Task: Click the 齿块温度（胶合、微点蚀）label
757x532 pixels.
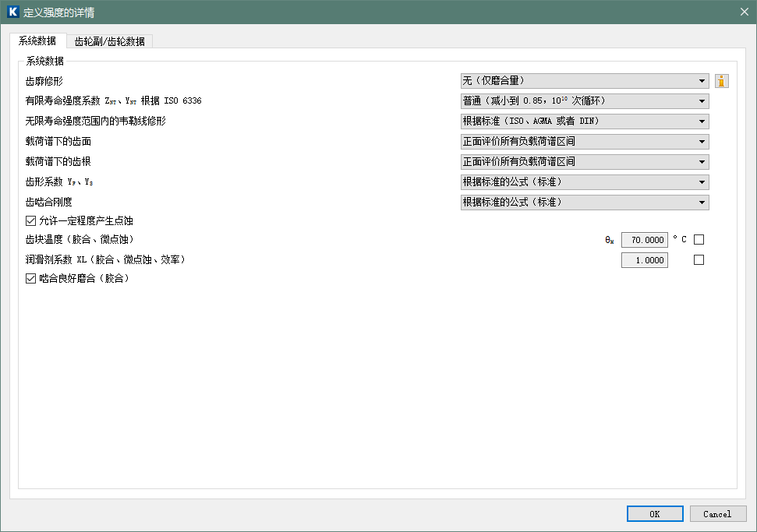Action: coord(80,239)
